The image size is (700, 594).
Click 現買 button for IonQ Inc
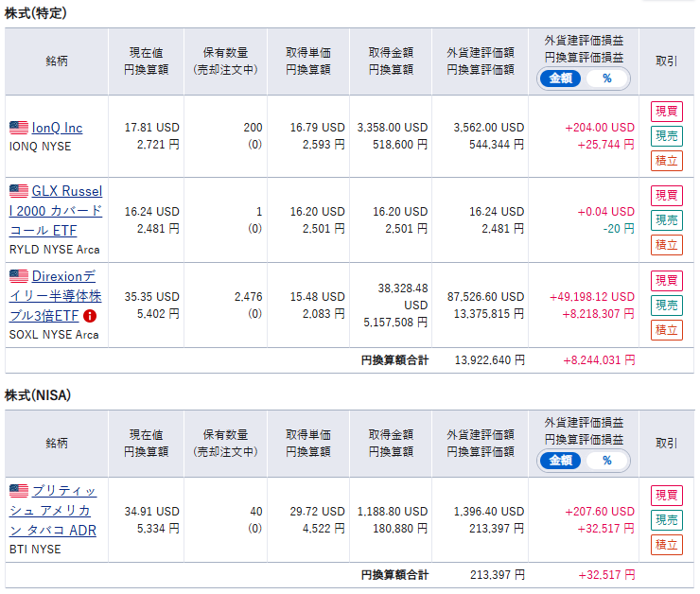click(667, 112)
